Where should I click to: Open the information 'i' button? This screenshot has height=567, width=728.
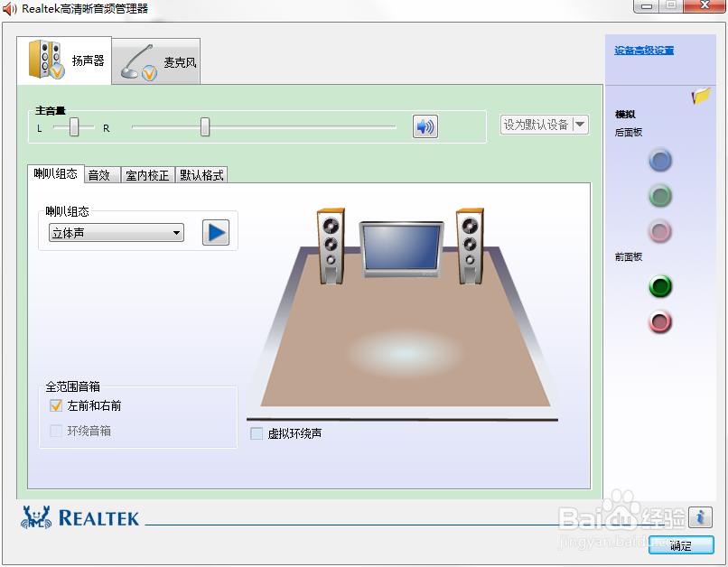point(700,516)
